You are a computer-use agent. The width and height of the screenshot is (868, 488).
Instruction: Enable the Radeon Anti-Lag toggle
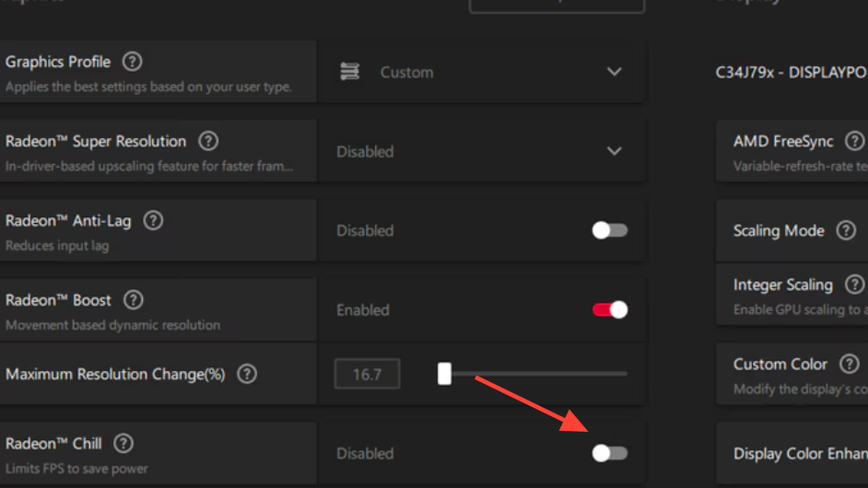(x=609, y=230)
